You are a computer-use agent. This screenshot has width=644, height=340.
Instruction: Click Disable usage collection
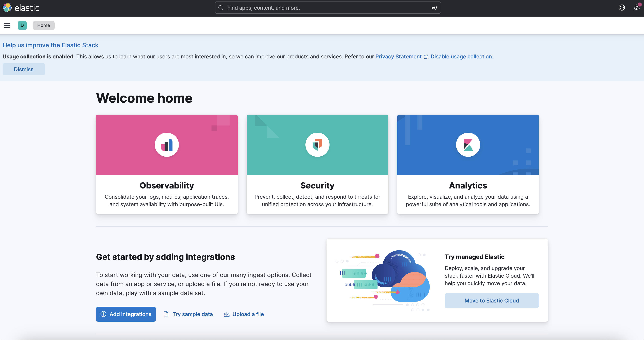point(462,57)
